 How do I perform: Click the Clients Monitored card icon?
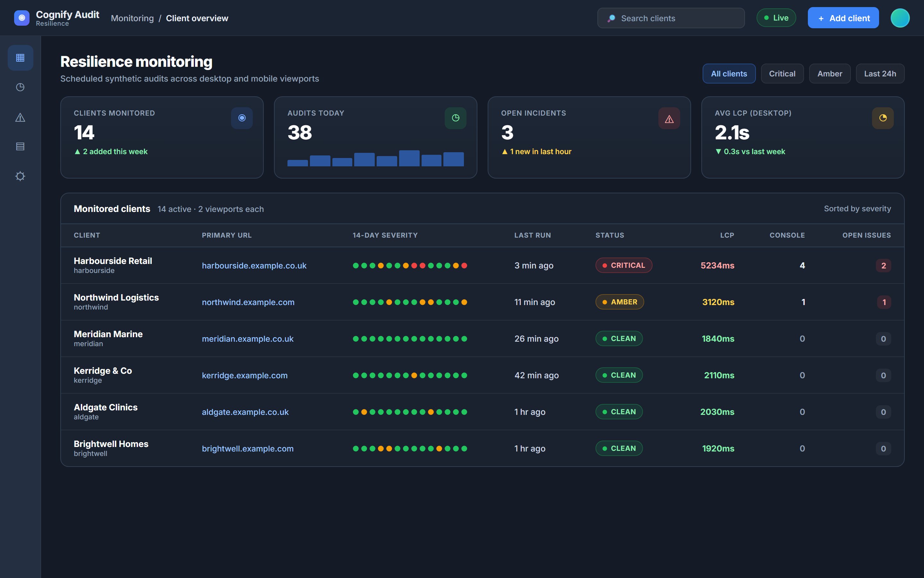(x=242, y=118)
